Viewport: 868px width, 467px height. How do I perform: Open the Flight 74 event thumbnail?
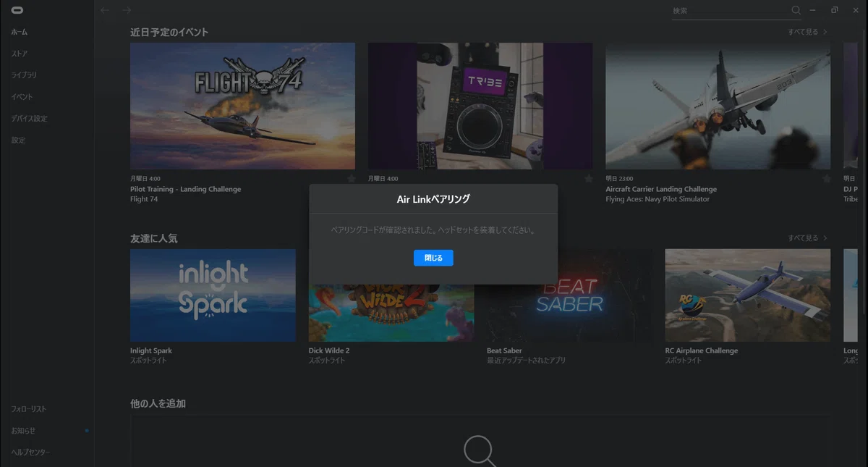(242, 106)
